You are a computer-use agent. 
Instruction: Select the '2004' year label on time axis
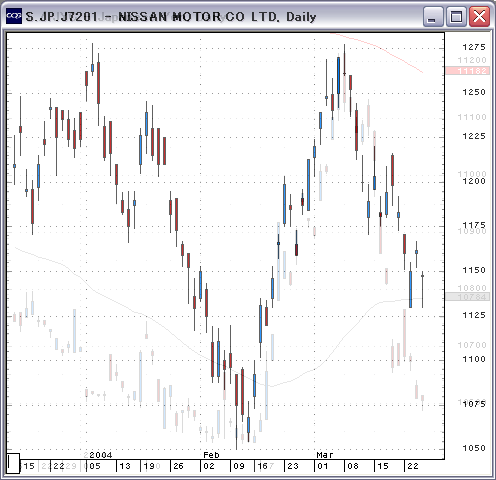(x=101, y=455)
